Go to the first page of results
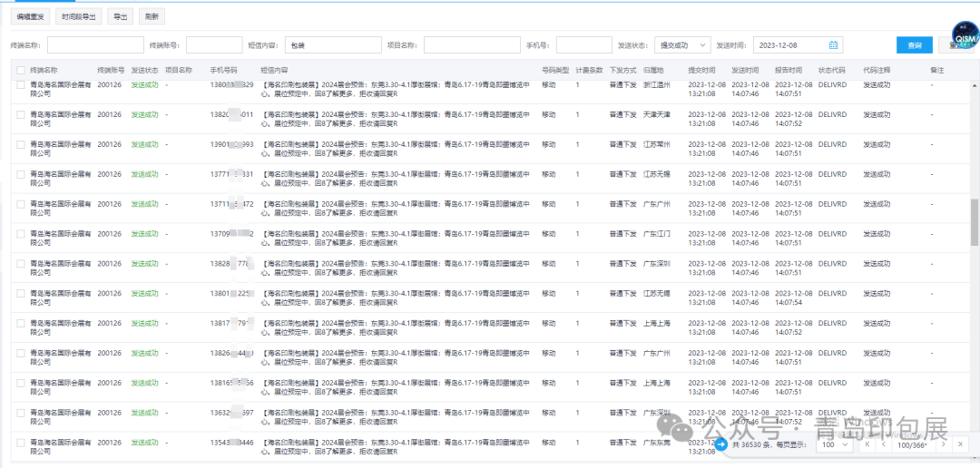980x468 pixels. pyautogui.click(x=867, y=445)
